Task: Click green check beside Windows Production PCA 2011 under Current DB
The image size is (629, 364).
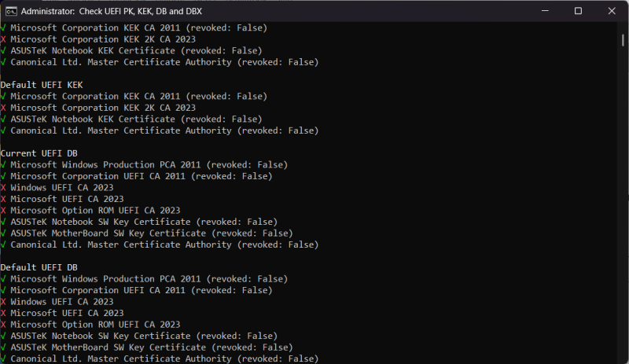Action: (x=3, y=165)
